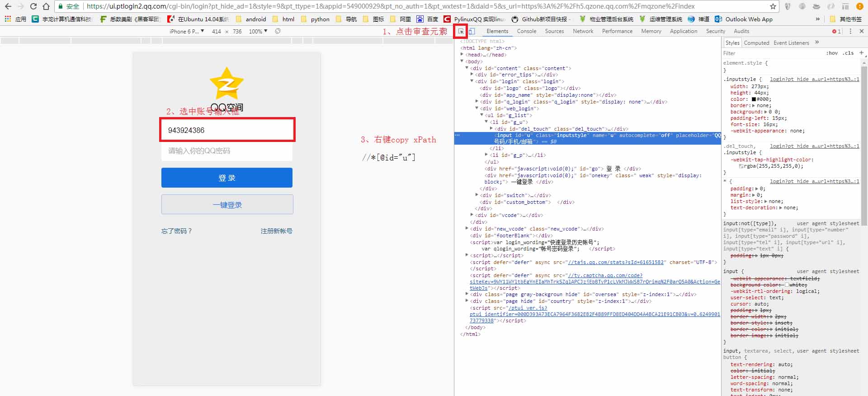Click the blue 登录 login button
The image size is (868, 396).
(227, 178)
